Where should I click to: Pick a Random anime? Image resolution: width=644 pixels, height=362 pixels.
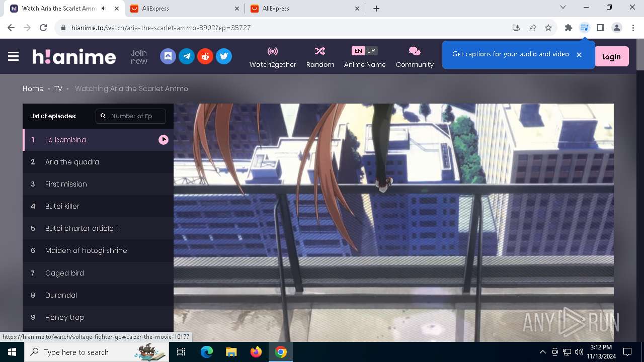[x=320, y=57]
